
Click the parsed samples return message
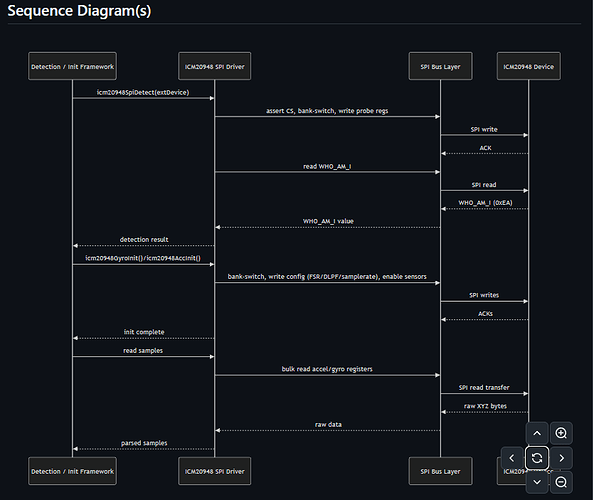[x=144, y=443]
